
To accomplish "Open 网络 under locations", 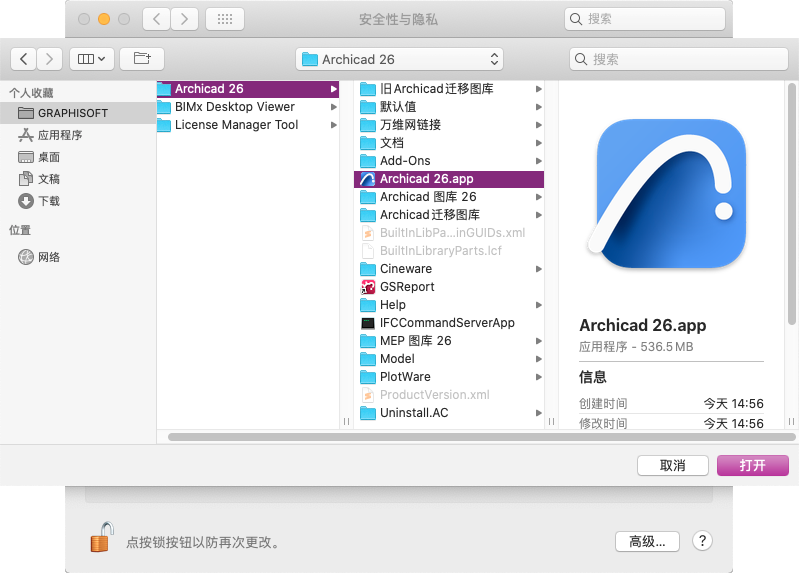I will tap(78, 257).
